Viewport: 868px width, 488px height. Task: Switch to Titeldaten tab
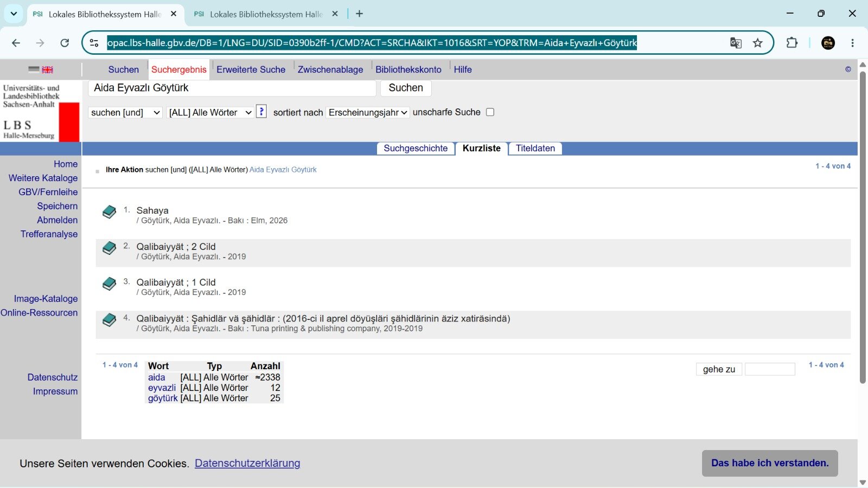click(535, 149)
